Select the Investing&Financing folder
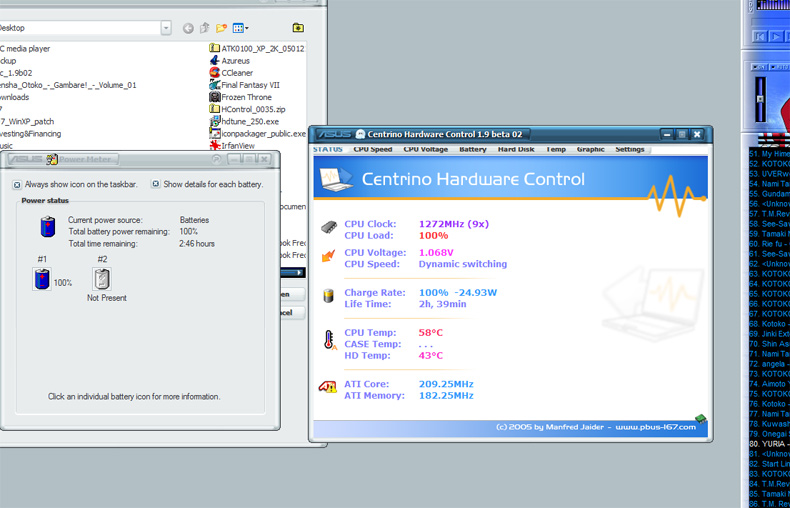The height and width of the screenshot is (508, 790). [x=30, y=134]
